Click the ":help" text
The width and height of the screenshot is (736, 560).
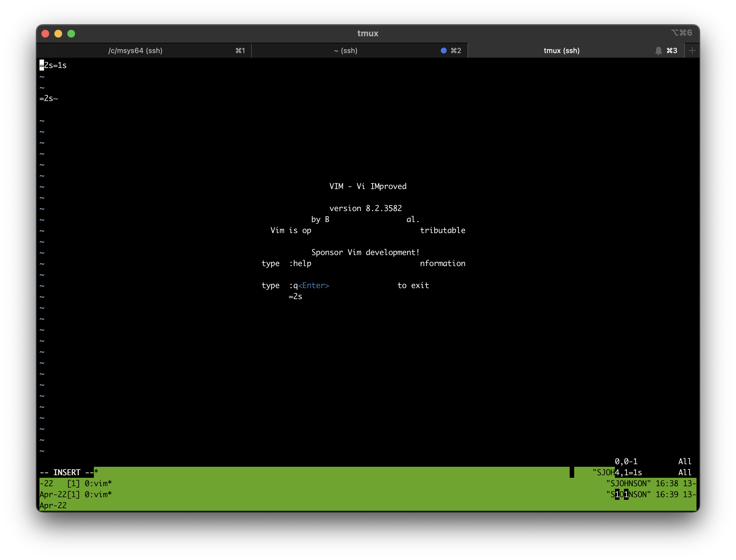coord(300,263)
